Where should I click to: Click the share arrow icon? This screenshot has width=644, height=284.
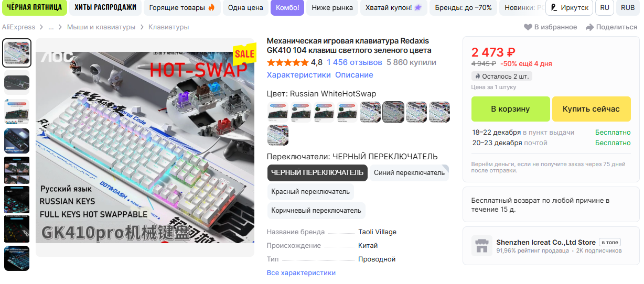(x=589, y=27)
